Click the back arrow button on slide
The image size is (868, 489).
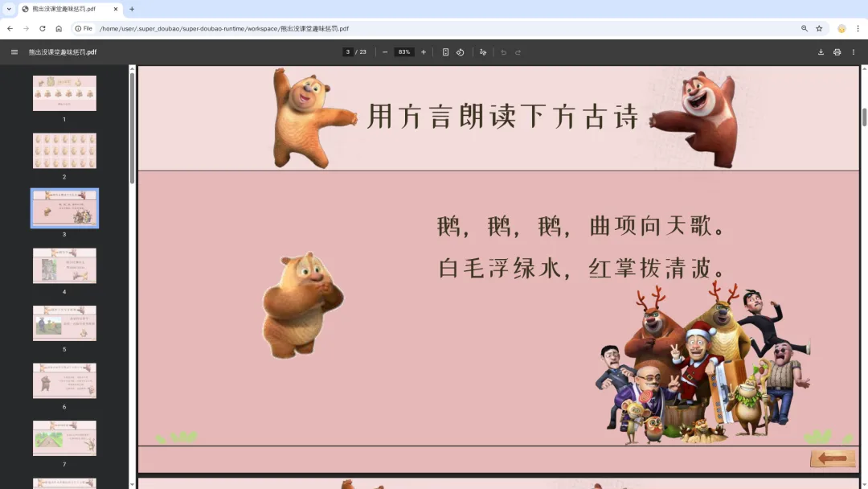[x=833, y=458]
